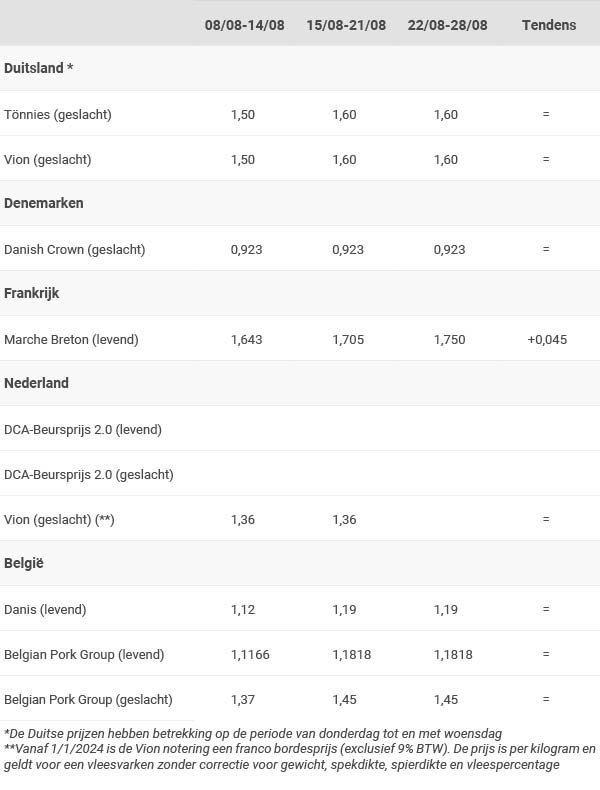Click the België section heading
This screenshot has height=790, width=600.
(24, 563)
